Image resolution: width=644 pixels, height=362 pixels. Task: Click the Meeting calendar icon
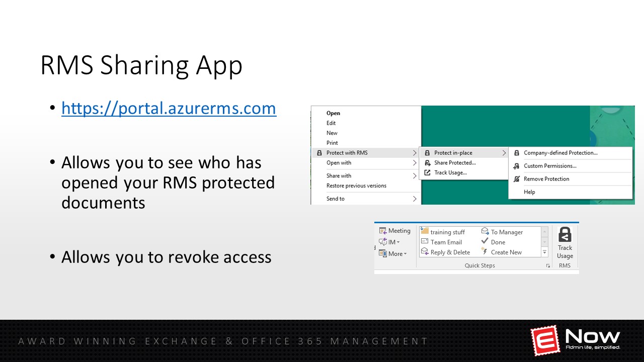click(383, 231)
